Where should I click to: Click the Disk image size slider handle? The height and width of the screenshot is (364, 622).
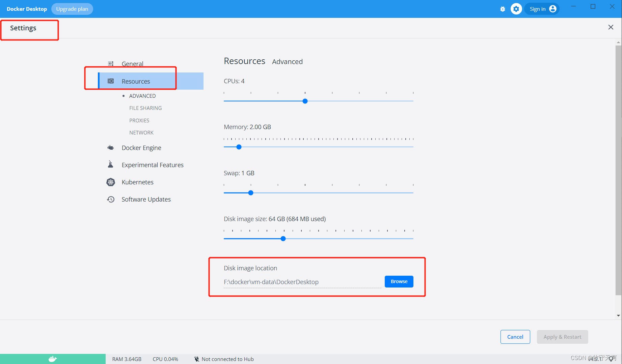283,239
